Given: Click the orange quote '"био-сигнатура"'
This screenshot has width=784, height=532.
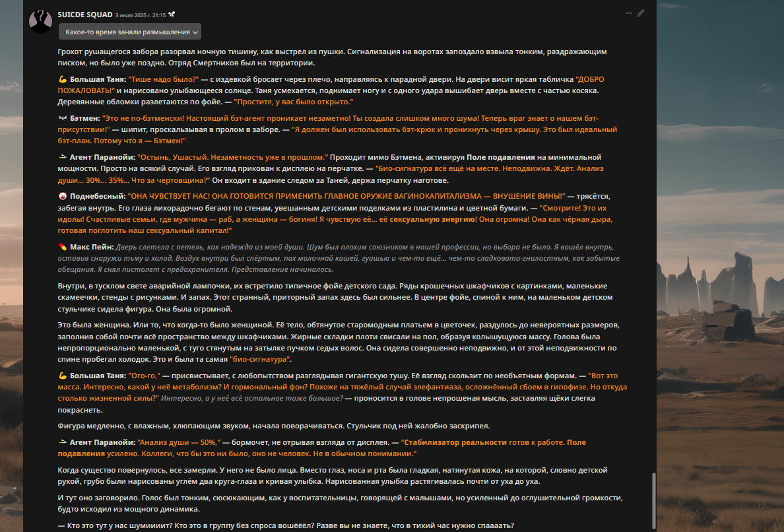Looking at the screenshot, I should (x=261, y=360).
